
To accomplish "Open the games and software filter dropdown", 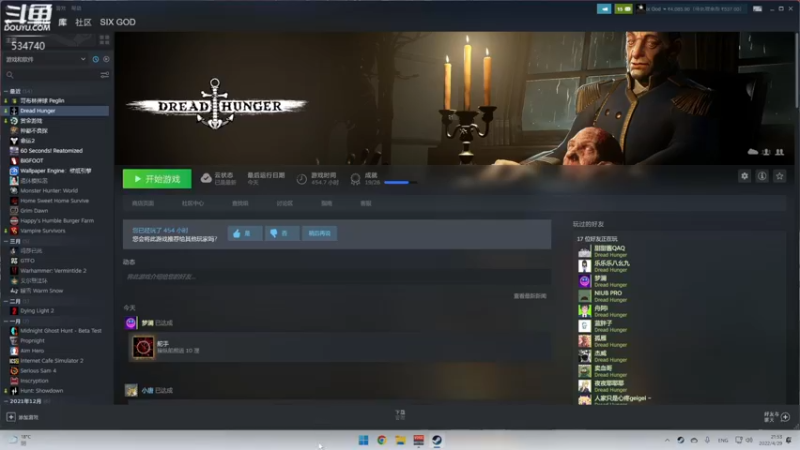I will [45, 59].
